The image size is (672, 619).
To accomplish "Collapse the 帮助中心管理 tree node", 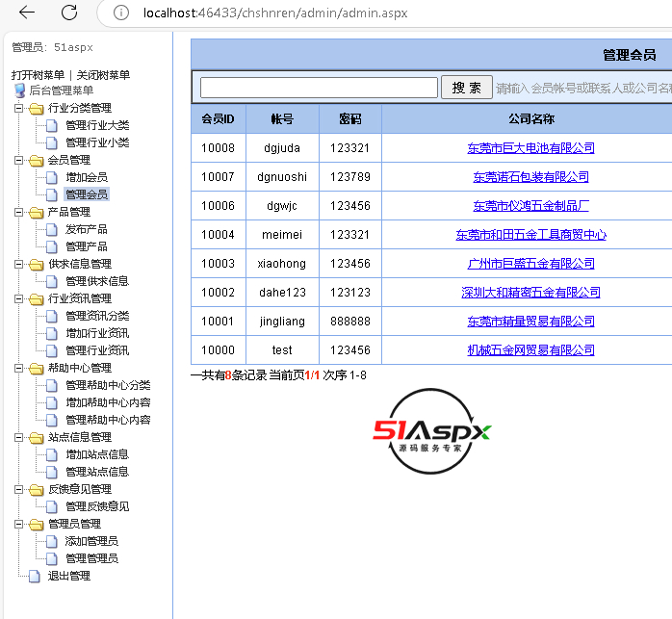I will click(19, 368).
